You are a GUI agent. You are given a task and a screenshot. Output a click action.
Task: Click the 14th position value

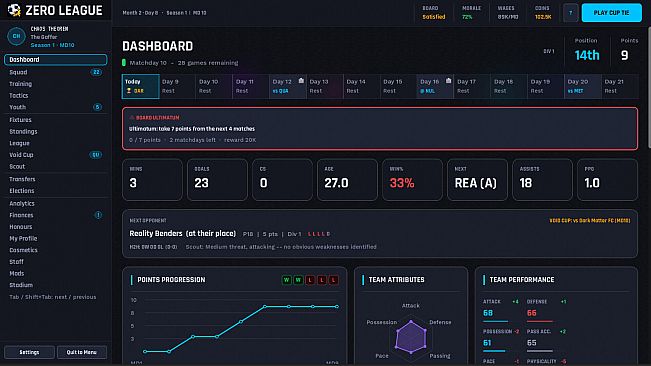coord(587,55)
